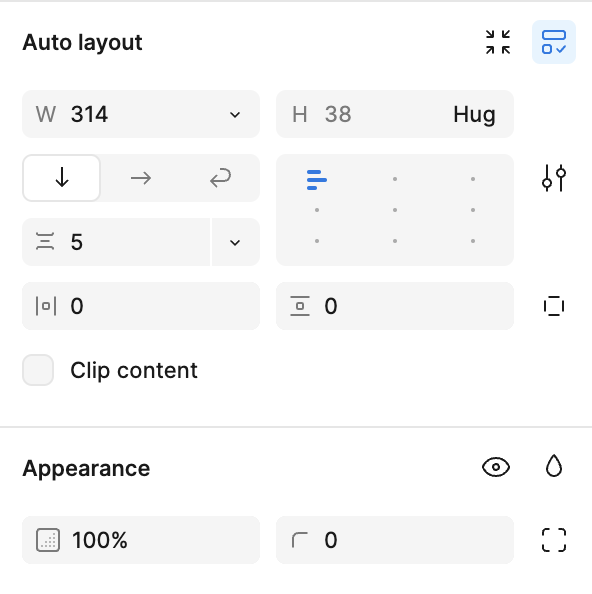
Task: Toggle layer visibility eye icon
Action: pos(496,467)
